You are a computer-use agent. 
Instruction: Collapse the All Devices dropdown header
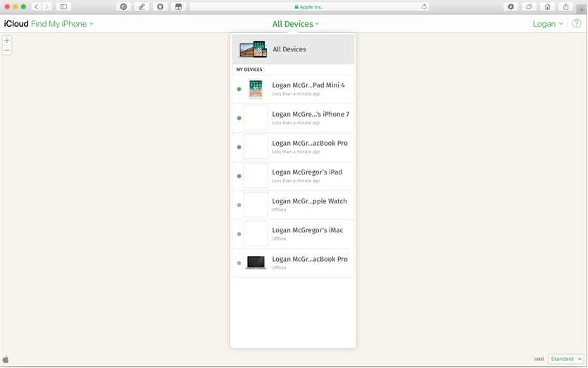click(296, 24)
